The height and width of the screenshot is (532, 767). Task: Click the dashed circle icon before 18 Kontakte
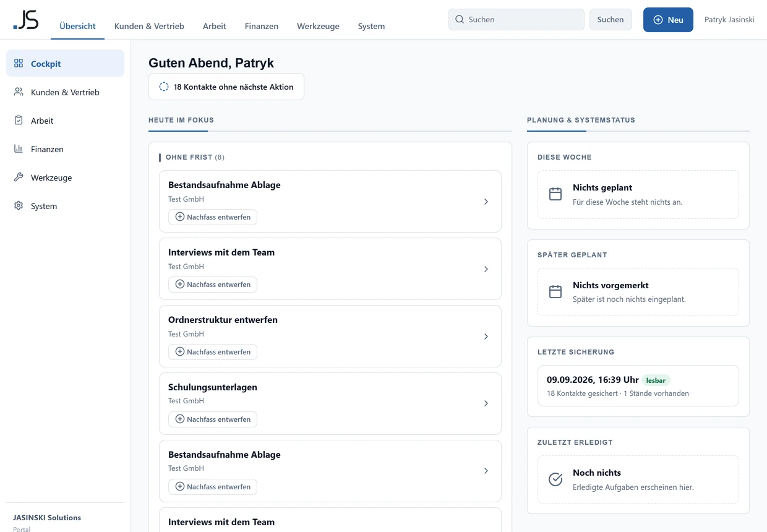pyautogui.click(x=164, y=87)
